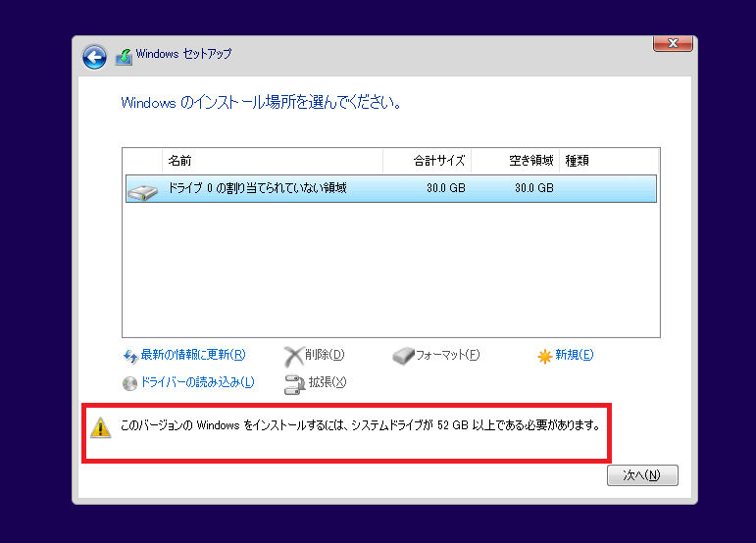Go back with the blue arrow button
This screenshot has height=543, width=756.
(x=94, y=57)
